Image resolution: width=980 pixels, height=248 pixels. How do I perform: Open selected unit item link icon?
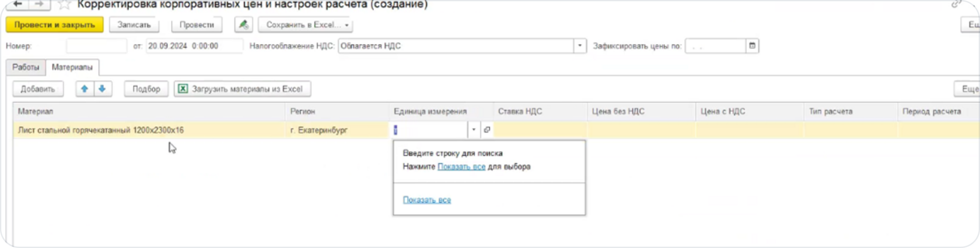click(x=487, y=130)
